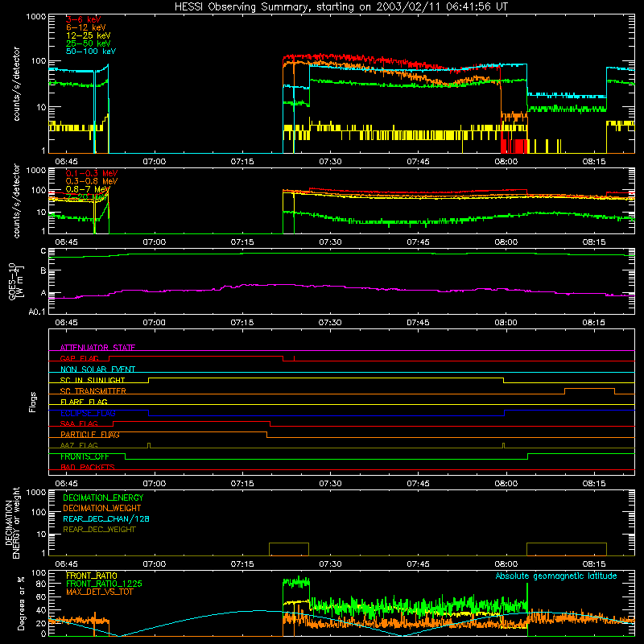Click the GOES class B tick label
The height and width of the screenshot is (644, 644).
coord(43,270)
